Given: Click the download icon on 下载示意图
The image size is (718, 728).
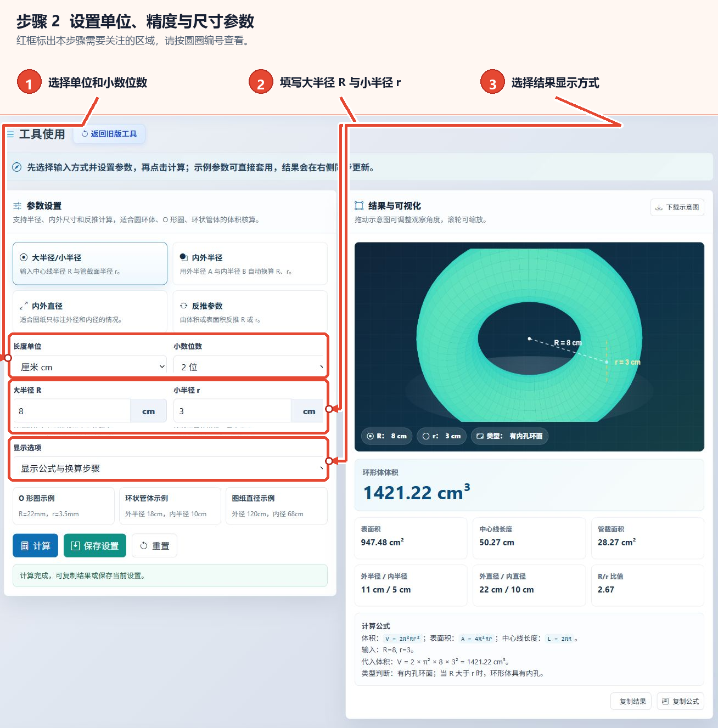Looking at the screenshot, I should [659, 207].
